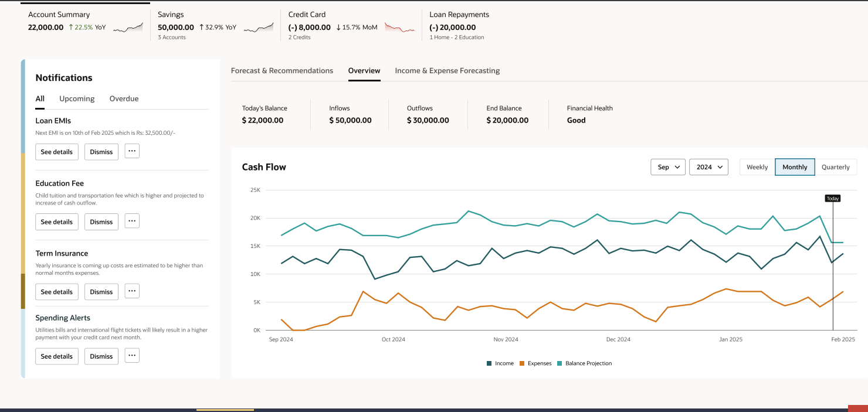Click the Dec 2024 axis label
The image size is (868, 412).
(618, 340)
